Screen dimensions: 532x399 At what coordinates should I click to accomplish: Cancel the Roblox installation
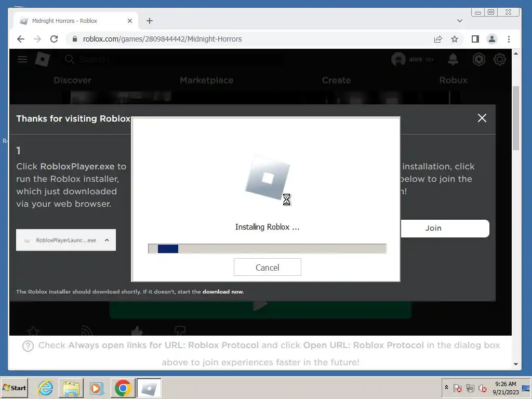tap(268, 267)
